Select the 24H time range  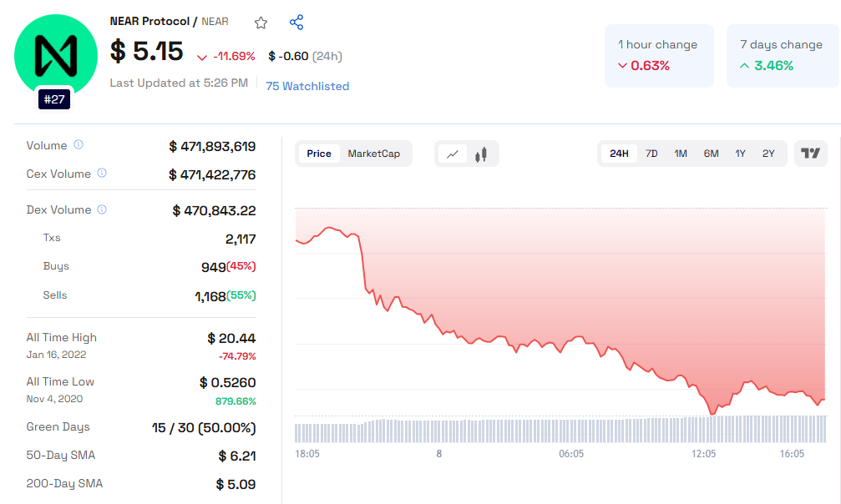[619, 154]
